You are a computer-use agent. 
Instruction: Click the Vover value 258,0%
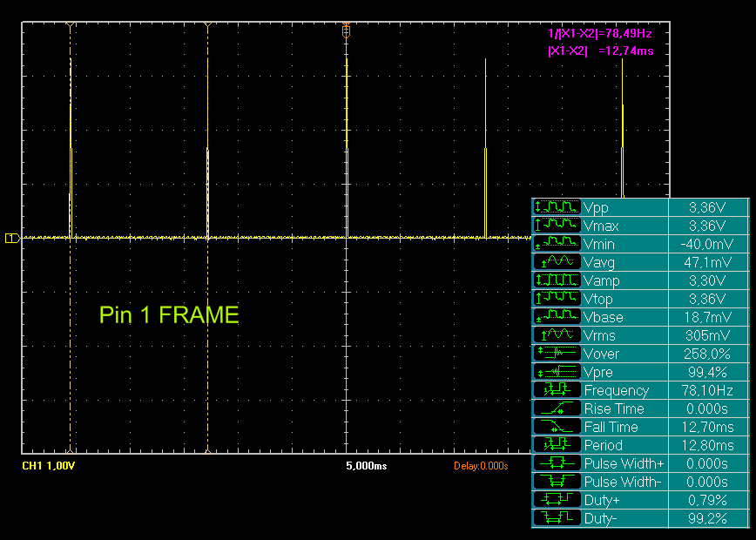[707, 354]
